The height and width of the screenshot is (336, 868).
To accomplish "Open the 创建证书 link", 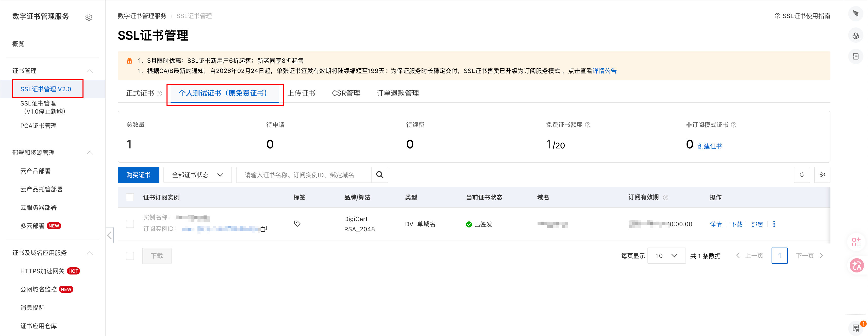I will coord(709,146).
